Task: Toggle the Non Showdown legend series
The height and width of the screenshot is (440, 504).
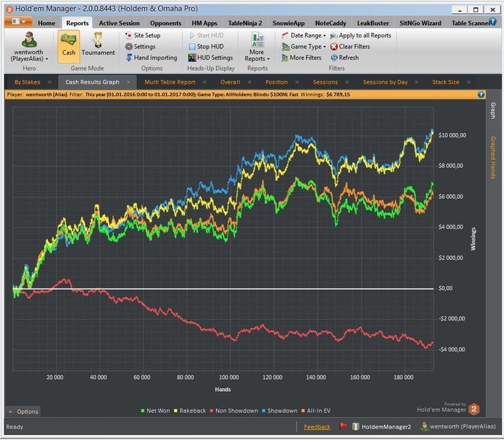Action: (x=236, y=410)
